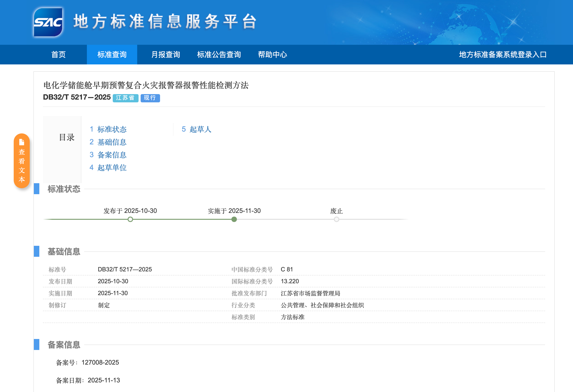Viewport: 573px width, 392px height.
Task: Click the SAC logo icon
Action: click(48, 22)
